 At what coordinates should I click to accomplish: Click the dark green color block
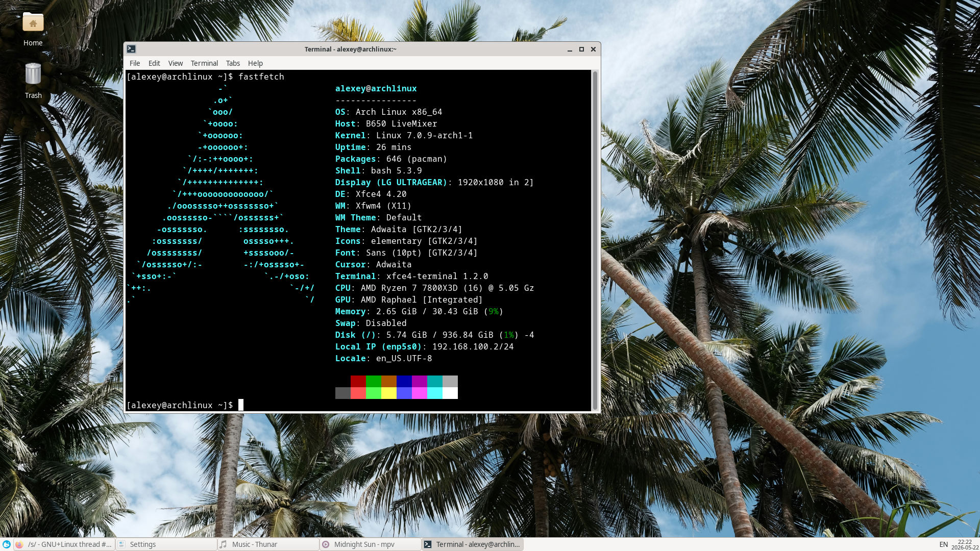[374, 381]
